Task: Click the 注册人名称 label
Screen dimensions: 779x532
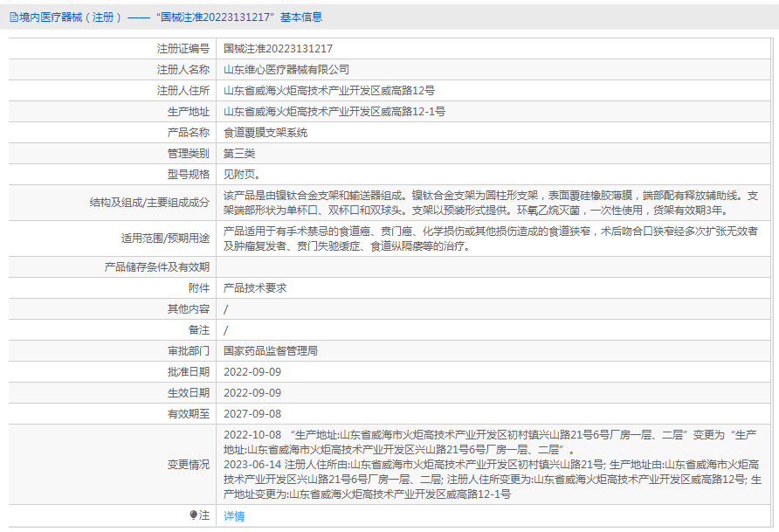Action: click(183, 70)
